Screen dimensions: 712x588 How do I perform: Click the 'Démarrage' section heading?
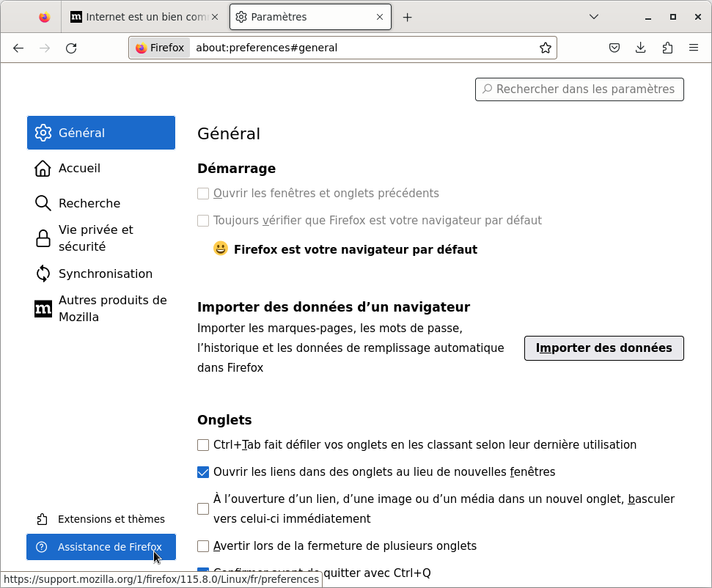[x=236, y=169]
